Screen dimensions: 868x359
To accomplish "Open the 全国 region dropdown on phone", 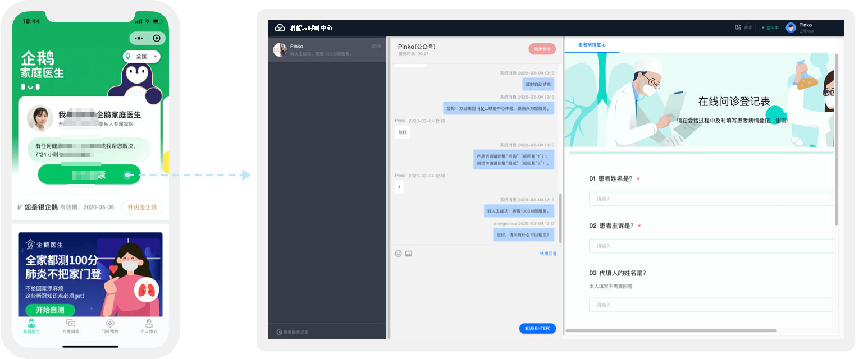I will [x=141, y=57].
